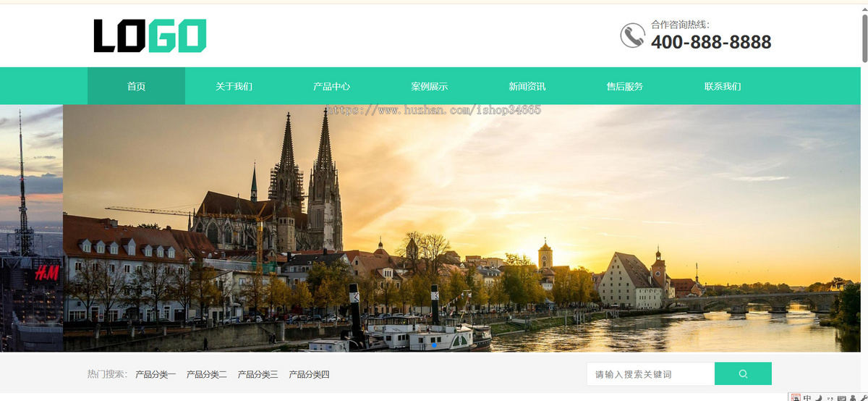Toggle the 中 Chinese input mode icon
Viewport: 868px width, 401px height.
pos(807,397)
